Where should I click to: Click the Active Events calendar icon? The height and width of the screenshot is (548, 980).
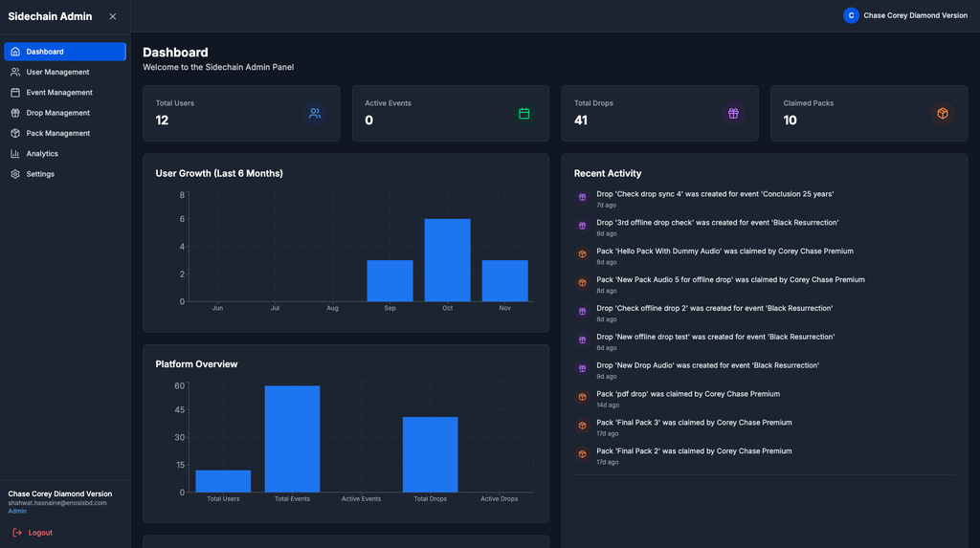(524, 113)
